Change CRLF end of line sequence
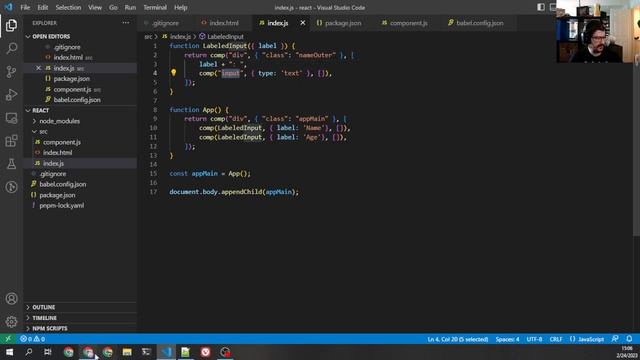 (x=556, y=339)
